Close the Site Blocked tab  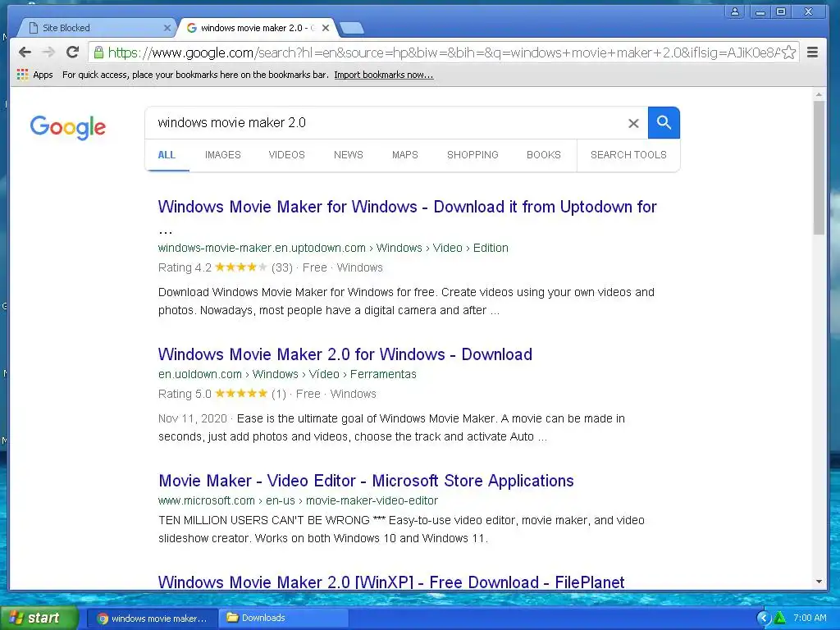click(x=167, y=28)
